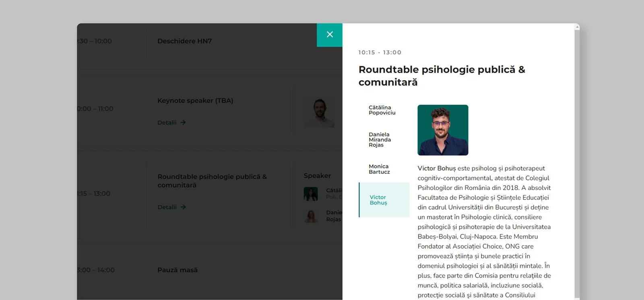This screenshot has height=300, width=644.
Task: Click arrow icon beside Keynote Detalii
Action: coord(183,122)
